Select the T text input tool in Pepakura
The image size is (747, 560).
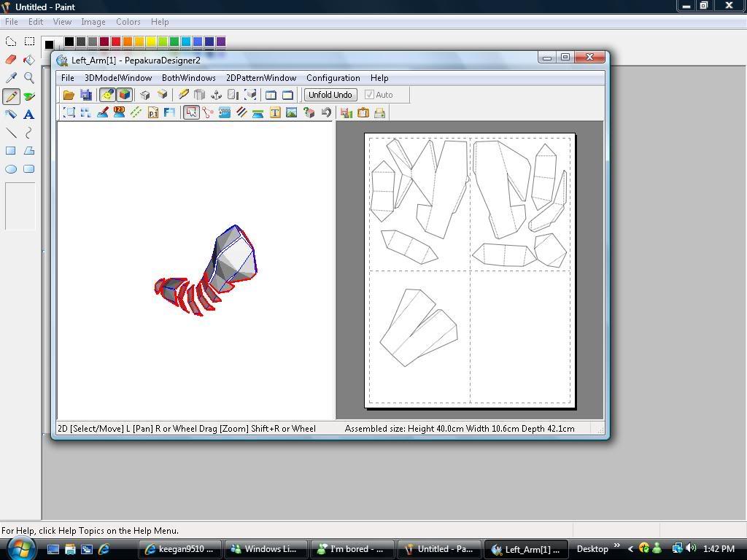[275, 113]
